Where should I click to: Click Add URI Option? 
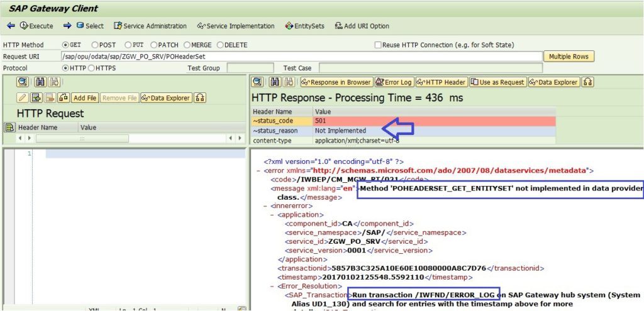(x=362, y=26)
